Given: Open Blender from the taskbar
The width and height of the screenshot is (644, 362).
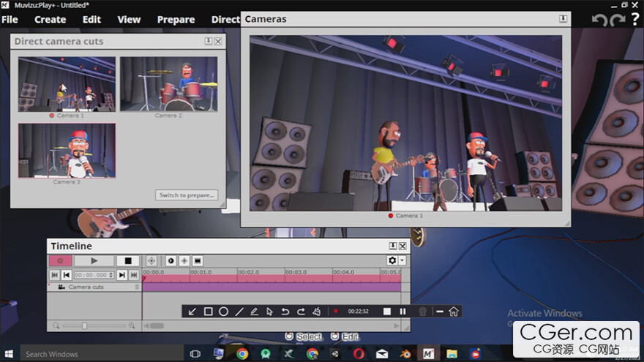Looking at the screenshot, I should pyautogui.click(x=405, y=353).
